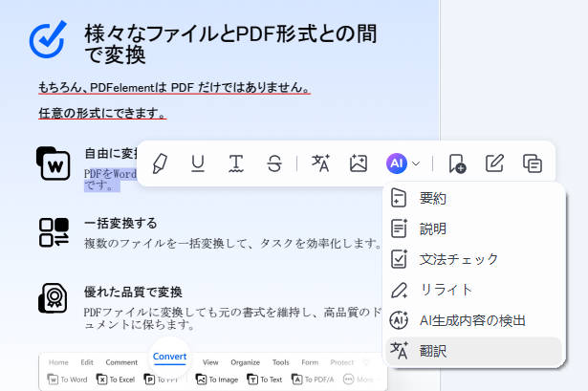The height and width of the screenshot is (391, 588).
Task: Click the underlined text 任意の形式にできます。
Action: [x=102, y=113]
